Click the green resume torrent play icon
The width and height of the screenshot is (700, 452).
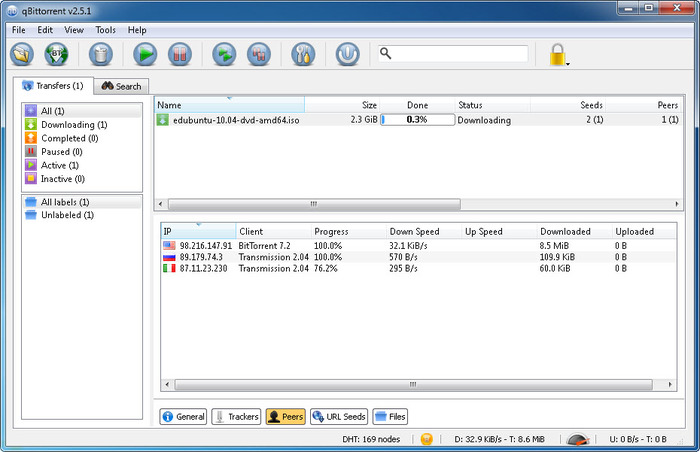[146, 54]
